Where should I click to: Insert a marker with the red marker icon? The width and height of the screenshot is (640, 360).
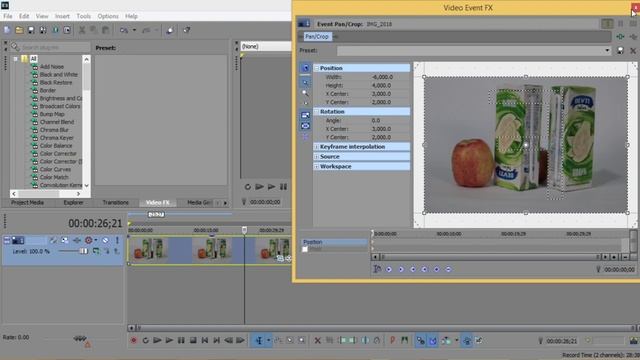coord(392,340)
